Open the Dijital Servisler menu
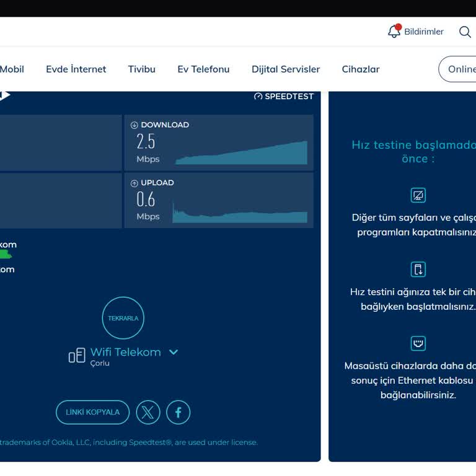The height and width of the screenshot is (476, 476). point(286,69)
